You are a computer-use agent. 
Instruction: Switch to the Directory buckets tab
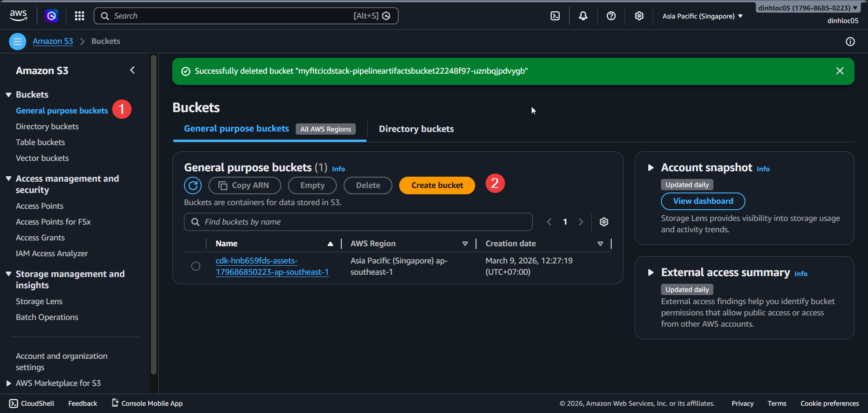pyautogui.click(x=416, y=129)
